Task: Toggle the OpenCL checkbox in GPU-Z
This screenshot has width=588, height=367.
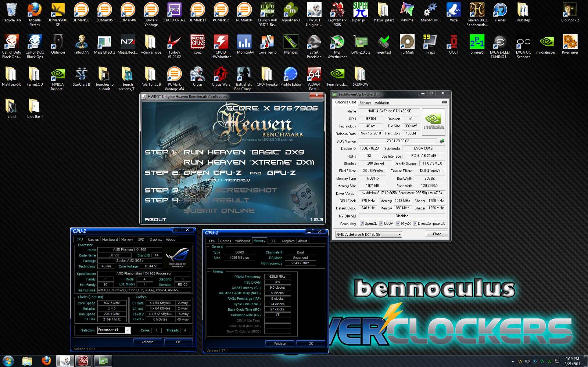Action: click(362, 223)
